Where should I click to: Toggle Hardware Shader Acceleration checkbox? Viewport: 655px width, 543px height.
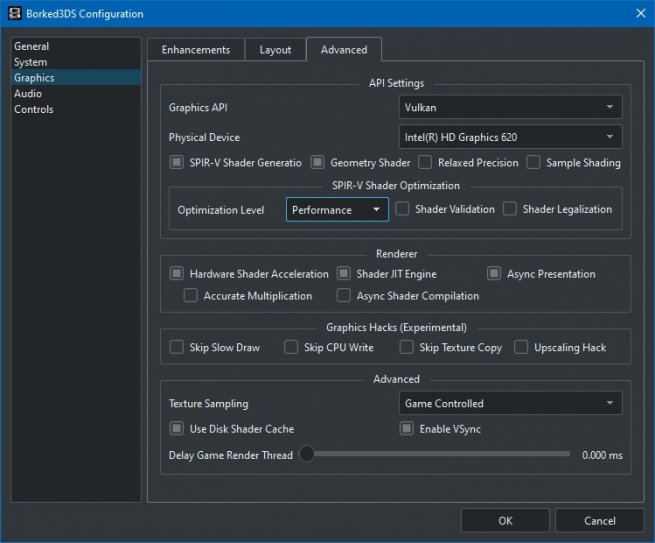(x=177, y=274)
